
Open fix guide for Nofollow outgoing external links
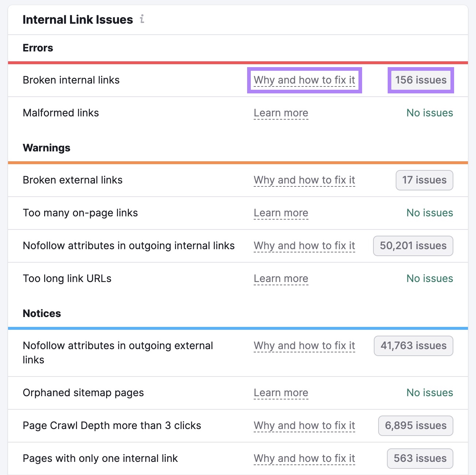pos(304,345)
